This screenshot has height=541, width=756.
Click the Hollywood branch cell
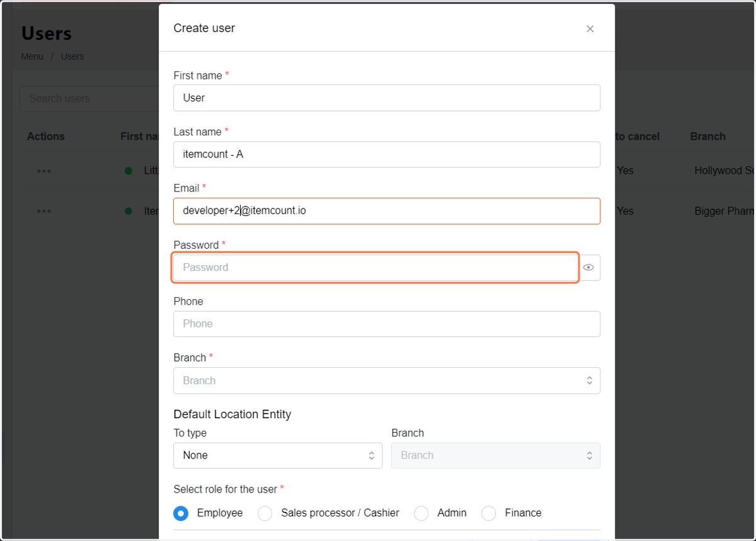(x=724, y=171)
